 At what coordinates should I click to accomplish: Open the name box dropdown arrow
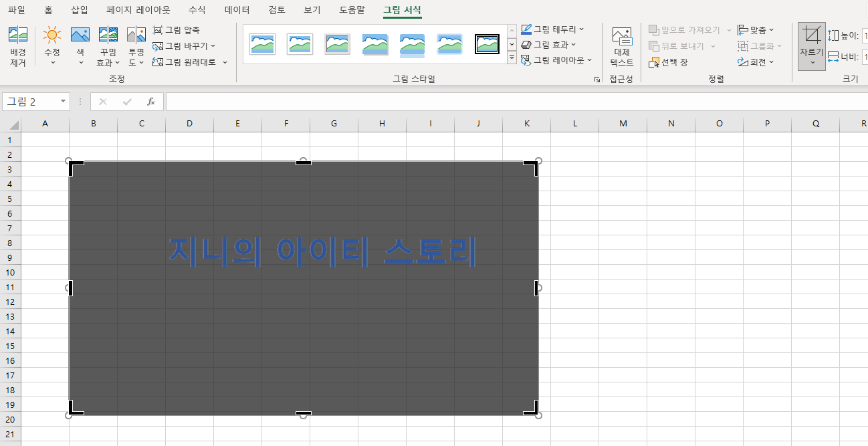coord(64,102)
